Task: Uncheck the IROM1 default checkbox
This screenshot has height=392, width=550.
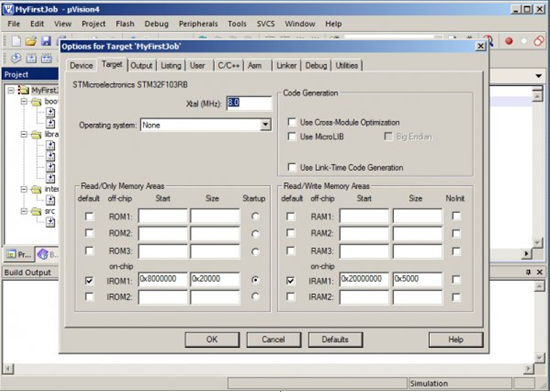Action: [89, 281]
